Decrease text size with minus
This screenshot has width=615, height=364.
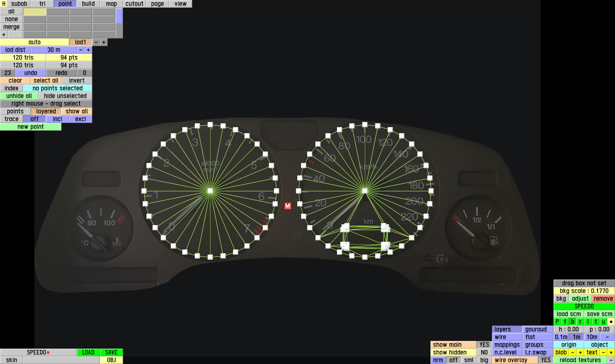click(603, 352)
